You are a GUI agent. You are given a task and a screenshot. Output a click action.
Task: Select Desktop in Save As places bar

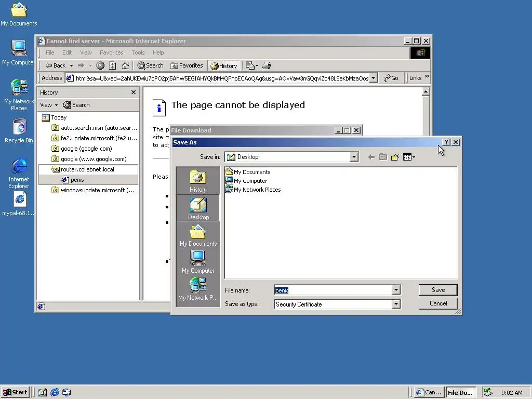click(198, 208)
